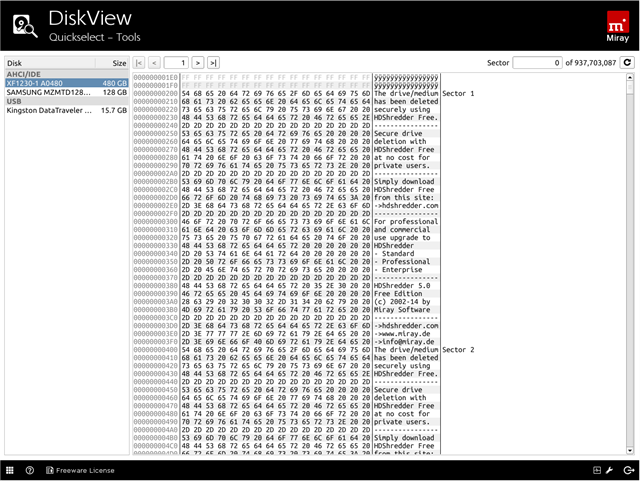
Task: Click the '->info@miray.de' ASCII text
Action: [404, 342]
